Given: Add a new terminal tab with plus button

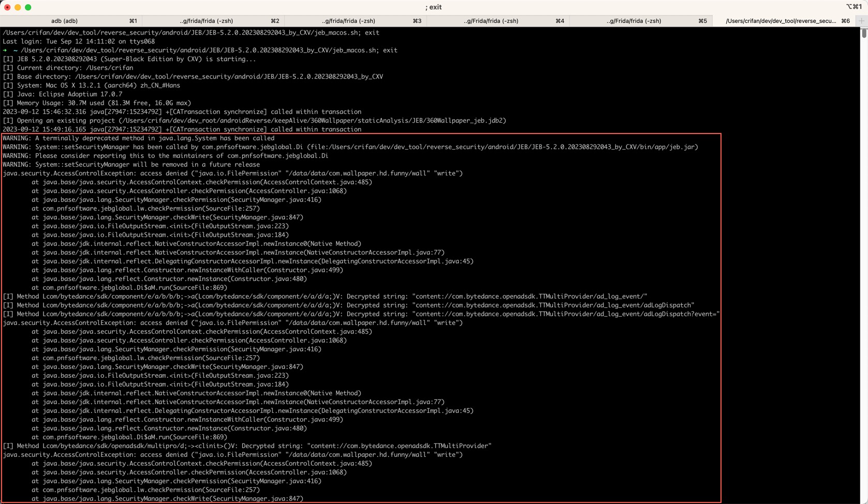Looking at the screenshot, I should click(862, 21).
